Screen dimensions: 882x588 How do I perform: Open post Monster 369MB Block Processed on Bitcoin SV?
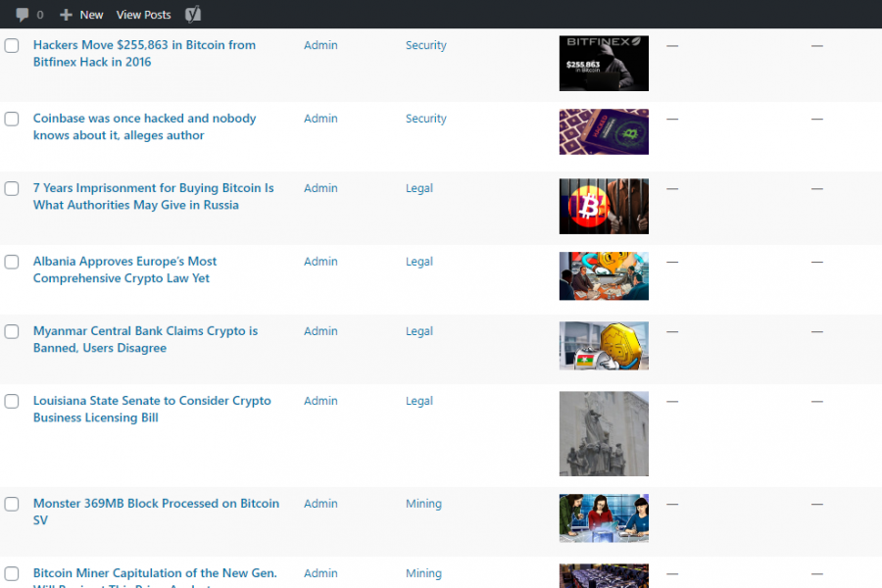pos(157,512)
